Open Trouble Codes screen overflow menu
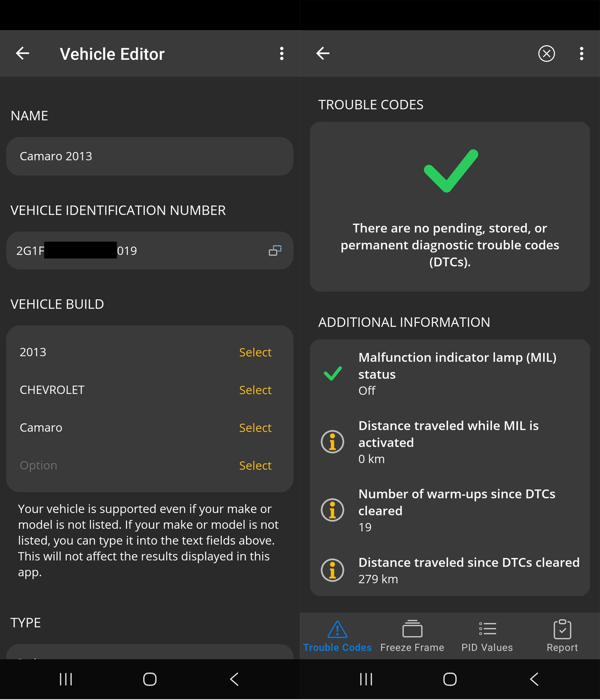600x700 pixels. 582,53
